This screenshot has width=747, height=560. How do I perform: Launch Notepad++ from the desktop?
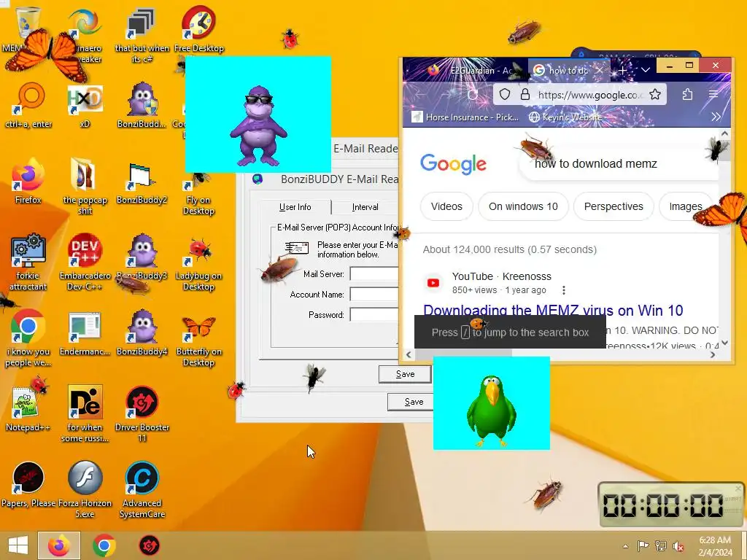click(x=28, y=408)
